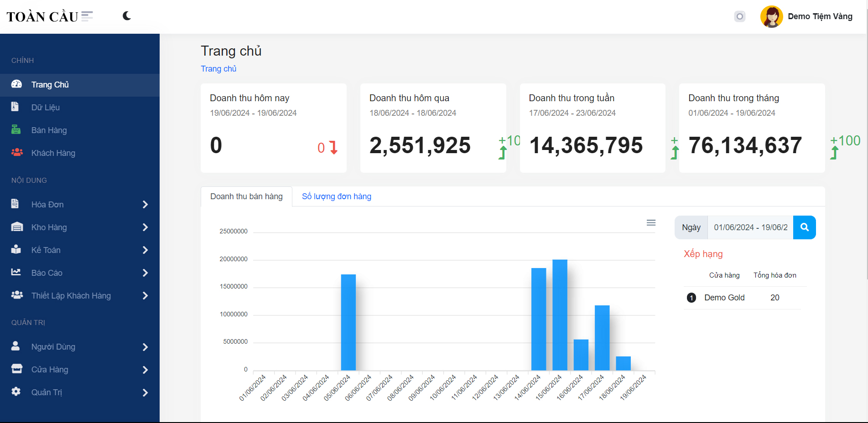
Task: Go to Trang Chủ in sidebar
Action: pos(80,85)
